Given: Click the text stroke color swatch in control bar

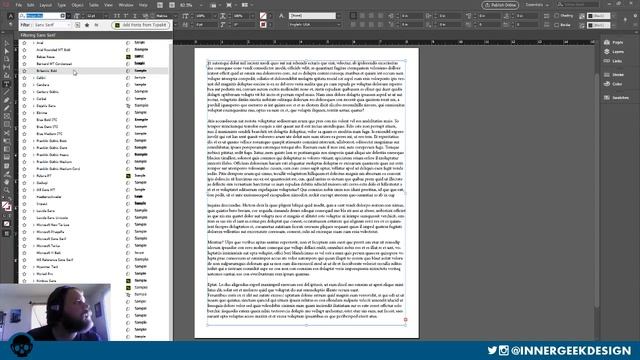Looking at the screenshot, I should coord(263,25).
